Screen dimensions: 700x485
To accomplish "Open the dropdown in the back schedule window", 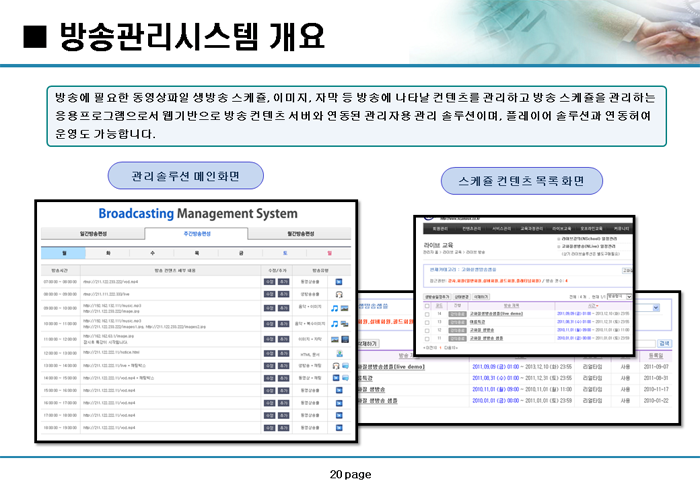I will (648, 308).
